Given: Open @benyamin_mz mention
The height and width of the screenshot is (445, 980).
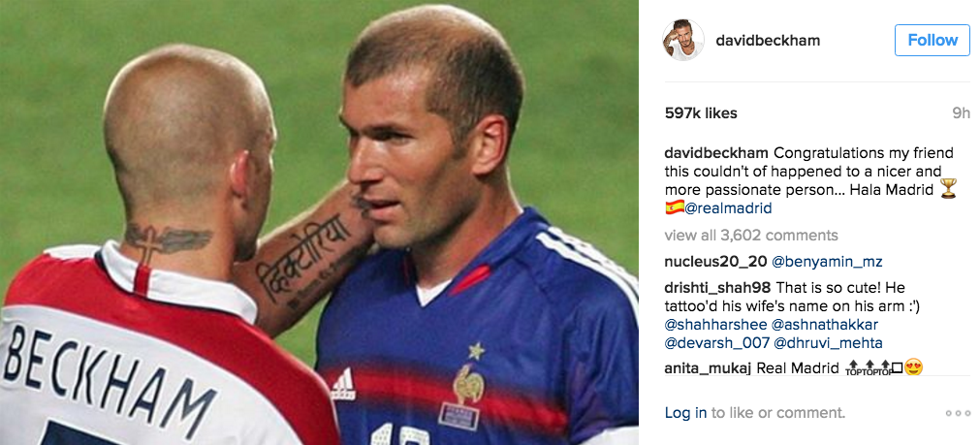Looking at the screenshot, I should [x=826, y=261].
